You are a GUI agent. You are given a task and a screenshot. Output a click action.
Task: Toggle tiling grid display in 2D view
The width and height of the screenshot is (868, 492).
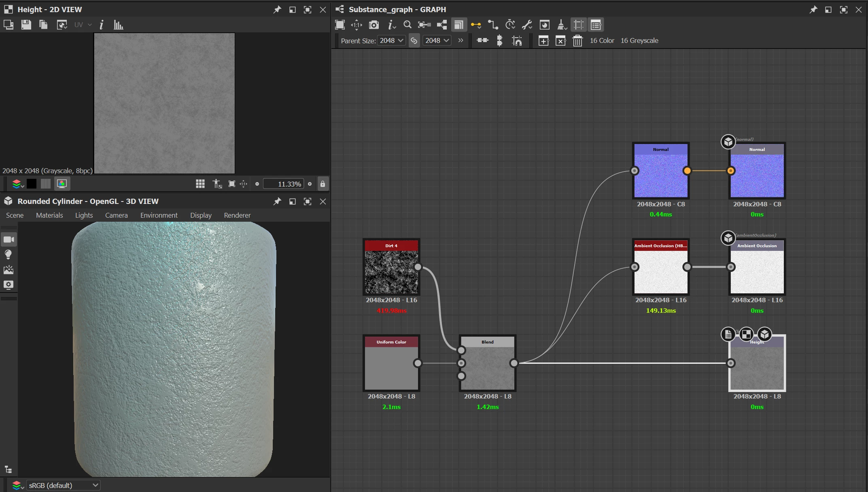click(200, 184)
